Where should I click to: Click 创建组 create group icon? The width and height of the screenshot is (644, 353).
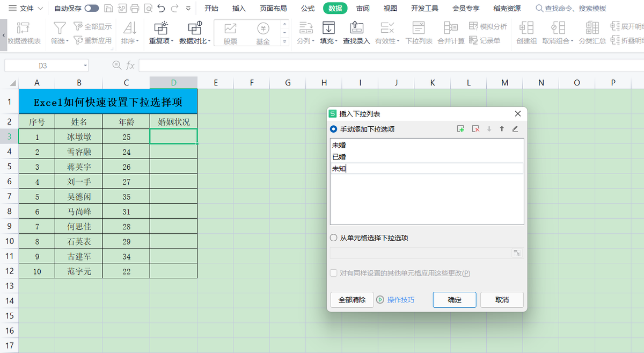pyautogui.click(x=526, y=28)
